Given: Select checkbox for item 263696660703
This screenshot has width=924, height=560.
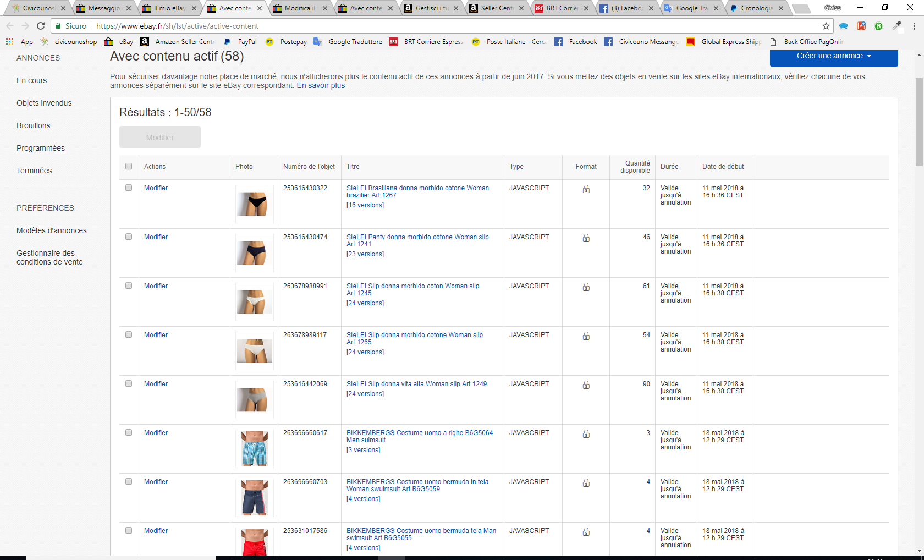Looking at the screenshot, I should pos(129,481).
